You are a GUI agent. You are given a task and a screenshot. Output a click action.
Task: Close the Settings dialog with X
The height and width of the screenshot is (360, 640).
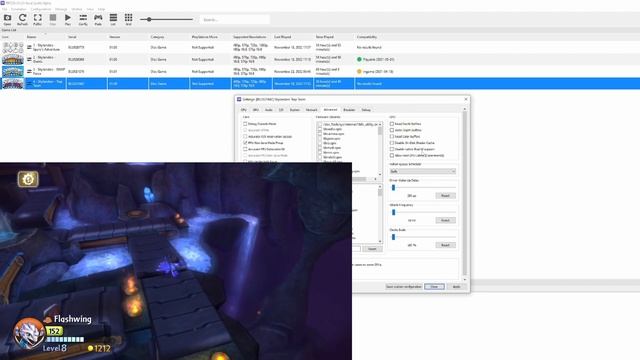[466, 99]
